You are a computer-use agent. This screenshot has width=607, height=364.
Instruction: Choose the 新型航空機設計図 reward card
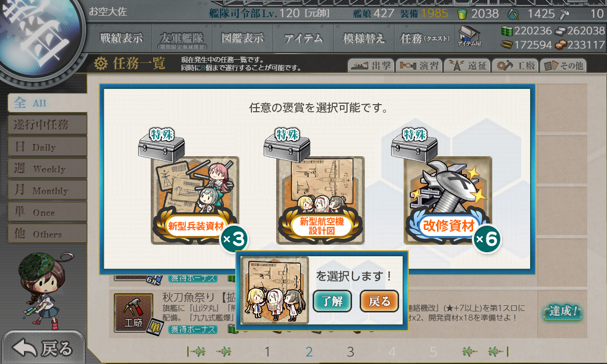pos(321,201)
